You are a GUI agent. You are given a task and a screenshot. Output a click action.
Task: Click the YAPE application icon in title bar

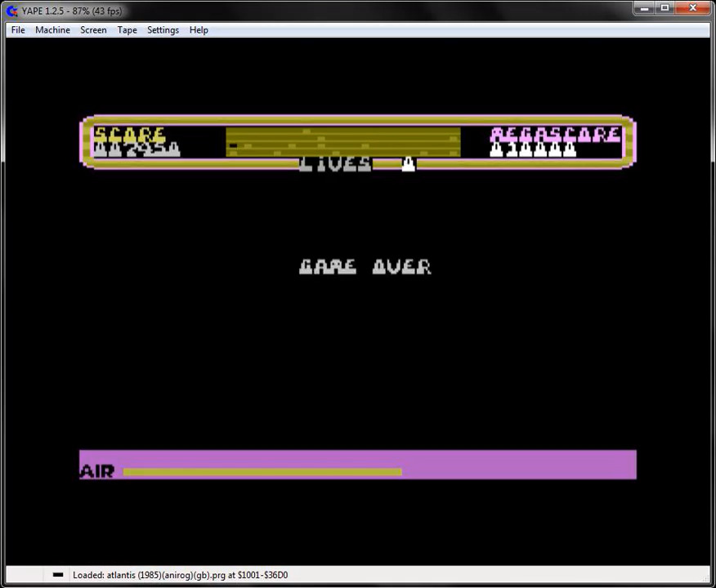12,11
